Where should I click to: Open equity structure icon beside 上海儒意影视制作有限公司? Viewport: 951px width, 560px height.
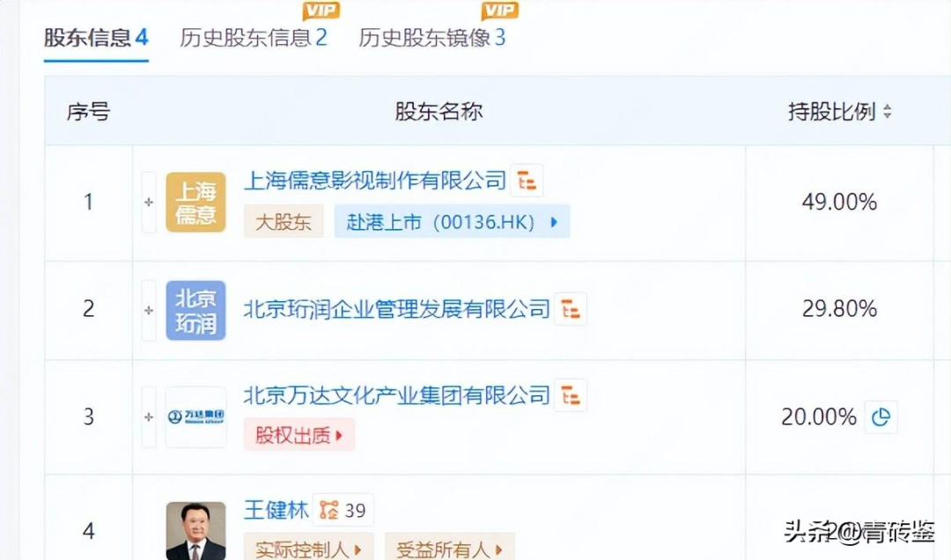(x=527, y=181)
